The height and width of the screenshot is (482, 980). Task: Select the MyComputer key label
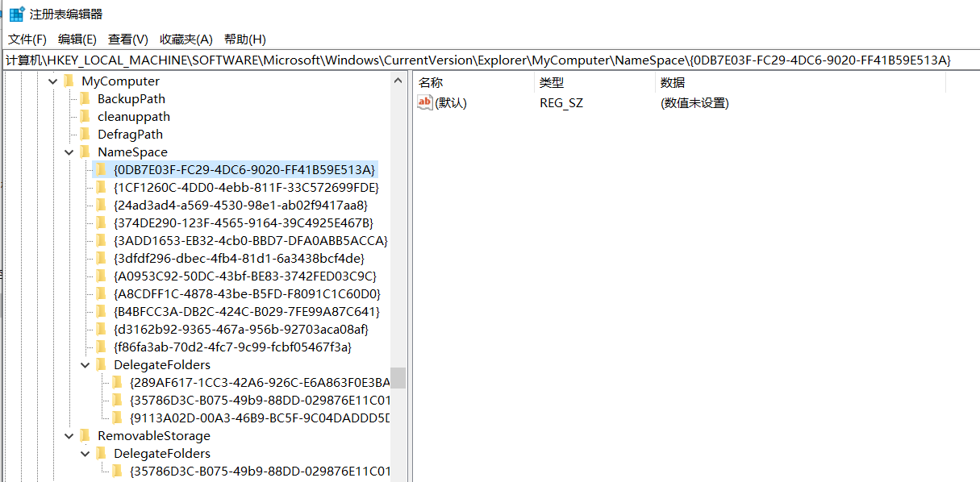tap(121, 81)
